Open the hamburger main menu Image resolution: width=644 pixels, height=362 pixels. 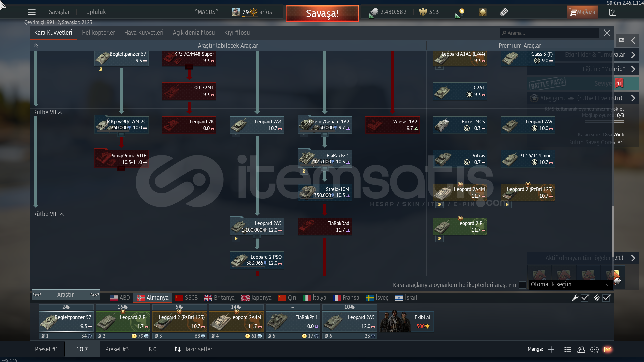tap(32, 12)
